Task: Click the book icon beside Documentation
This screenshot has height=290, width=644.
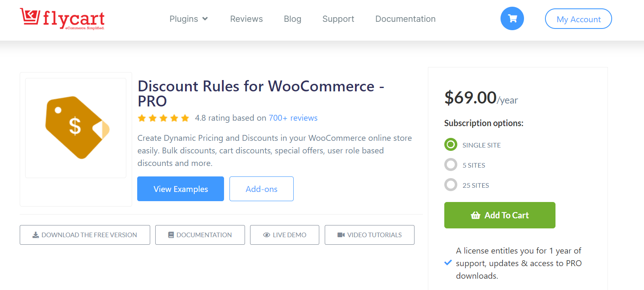Action: tap(171, 235)
